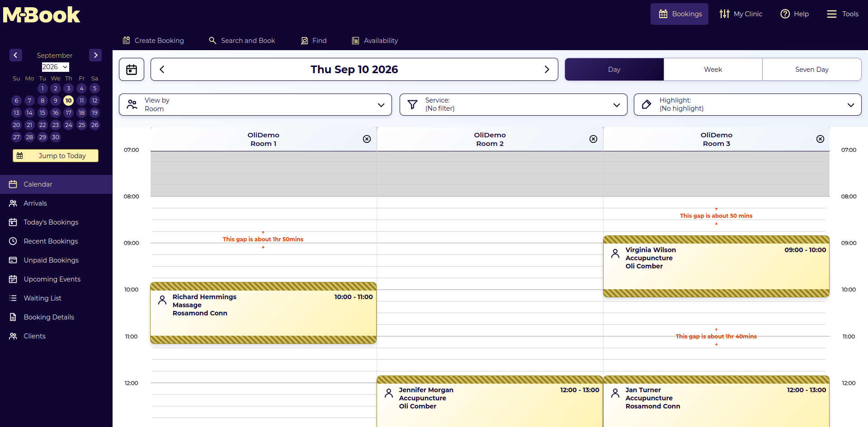Click the person icon on Jan Turner booking

click(x=615, y=393)
